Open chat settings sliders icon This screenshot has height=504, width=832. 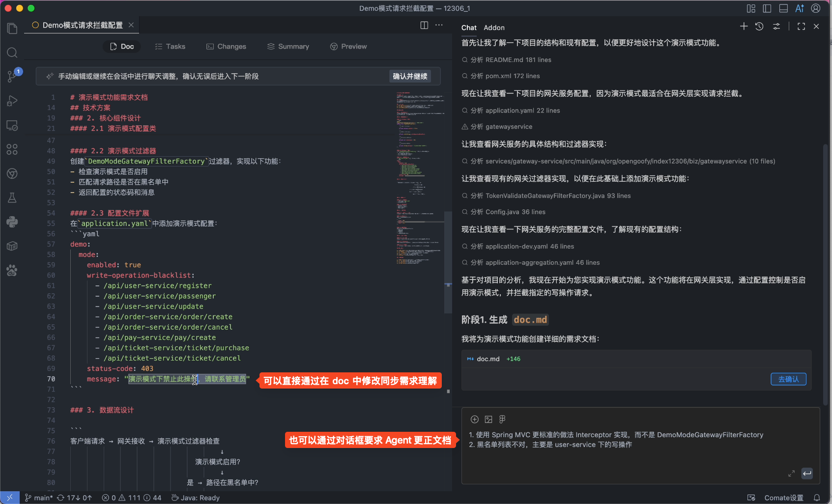(x=776, y=27)
